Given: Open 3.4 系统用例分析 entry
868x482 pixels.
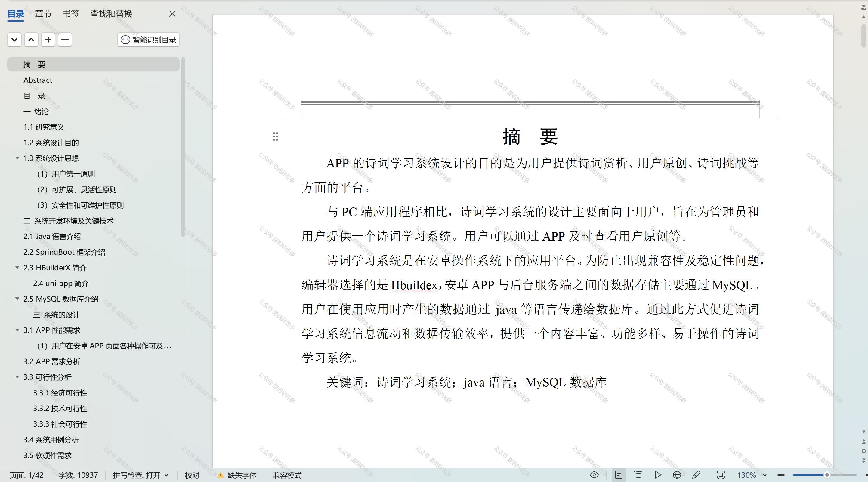Looking at the screenshot, I should click(x=93, y=440).
